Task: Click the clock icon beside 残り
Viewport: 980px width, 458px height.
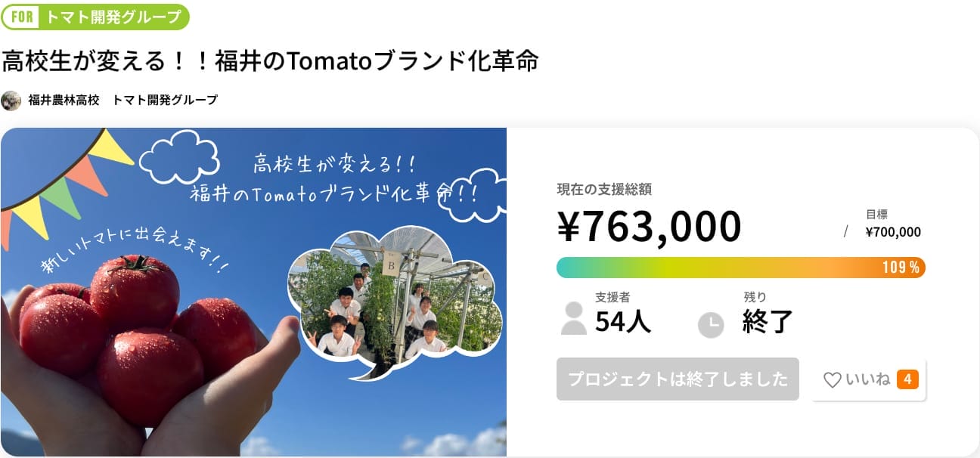Action: (710, 324)
